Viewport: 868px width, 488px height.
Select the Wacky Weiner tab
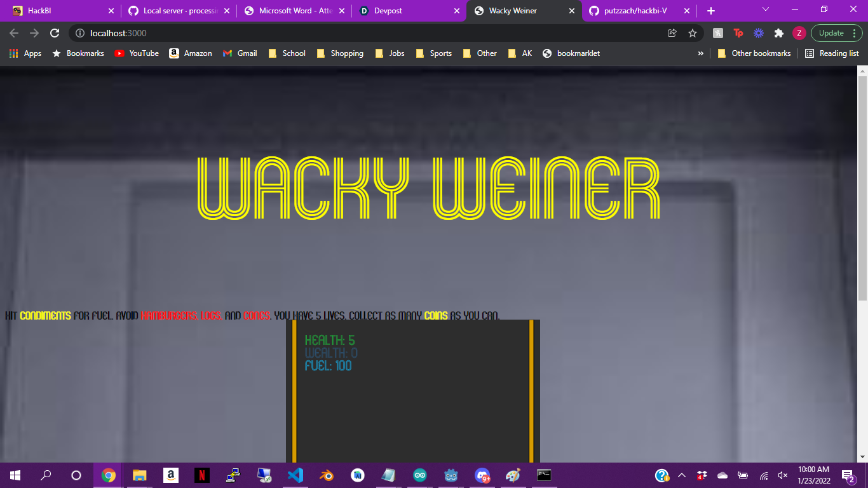coord(524,11)
